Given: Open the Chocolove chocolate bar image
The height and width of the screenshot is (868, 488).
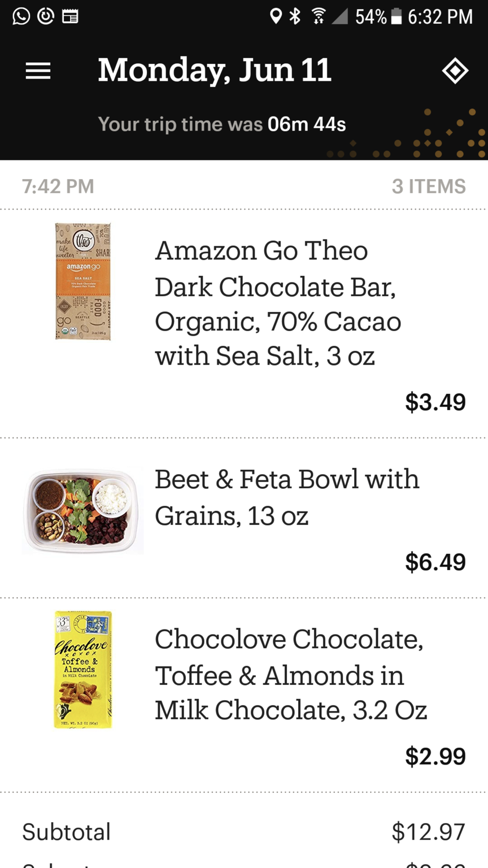Looking at the screenshot, I should 82,669.
